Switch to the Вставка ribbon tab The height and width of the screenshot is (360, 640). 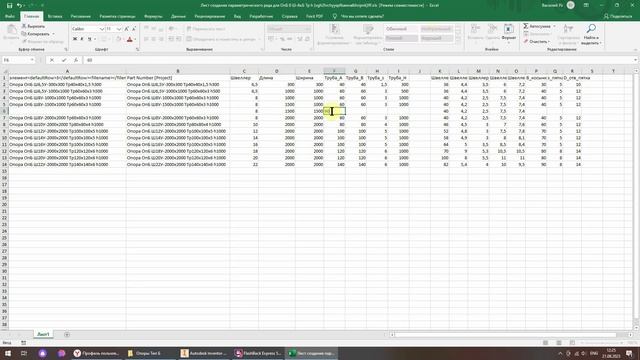(x=55, y=16)
